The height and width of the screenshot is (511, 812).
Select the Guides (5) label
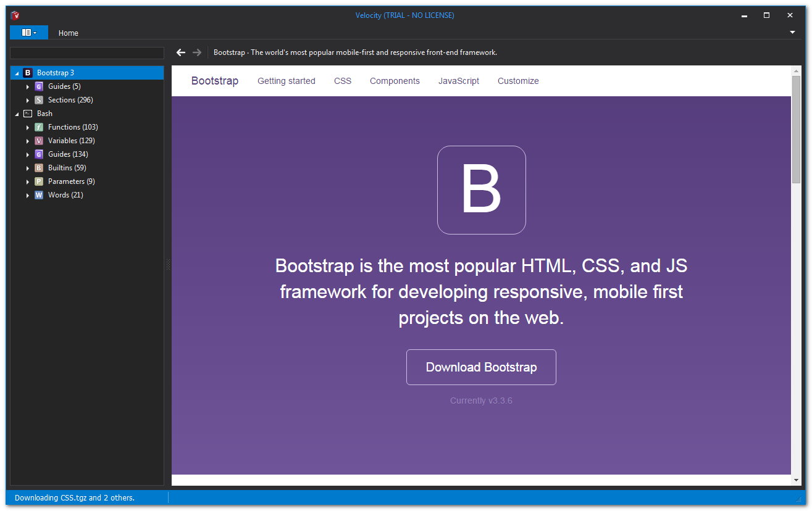click(64, 86)
